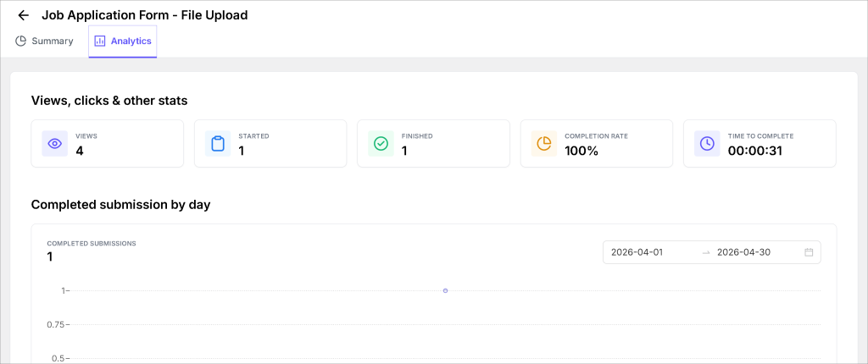Image resolution: width=868 pixels, height=364 pixels.
Task: Click the Summary pie chart icon
Action: coord(20,41)
